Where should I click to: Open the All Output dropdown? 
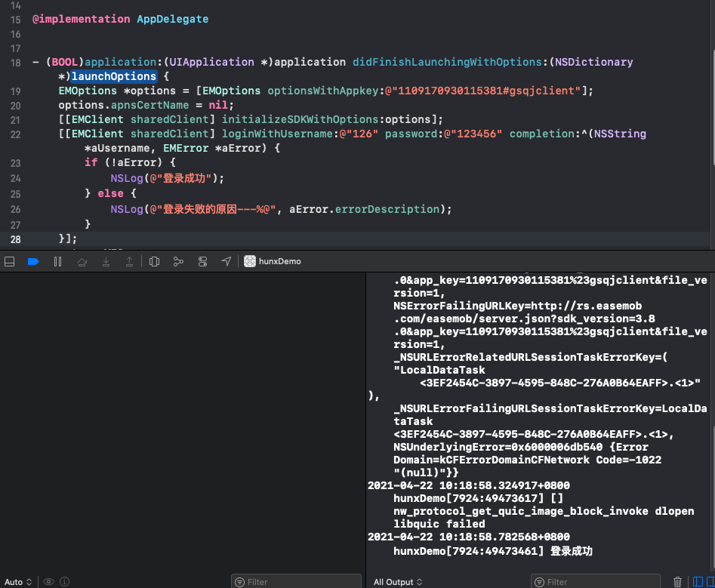click(x=398, y=582)
